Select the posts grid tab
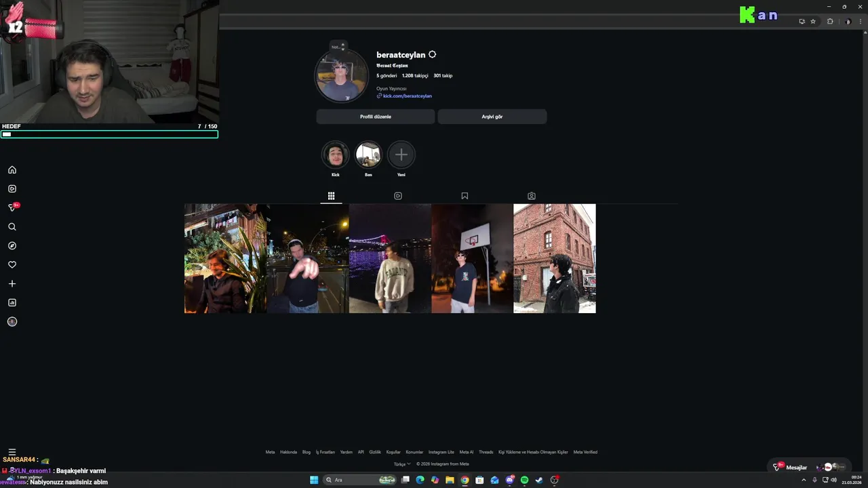 331,196
